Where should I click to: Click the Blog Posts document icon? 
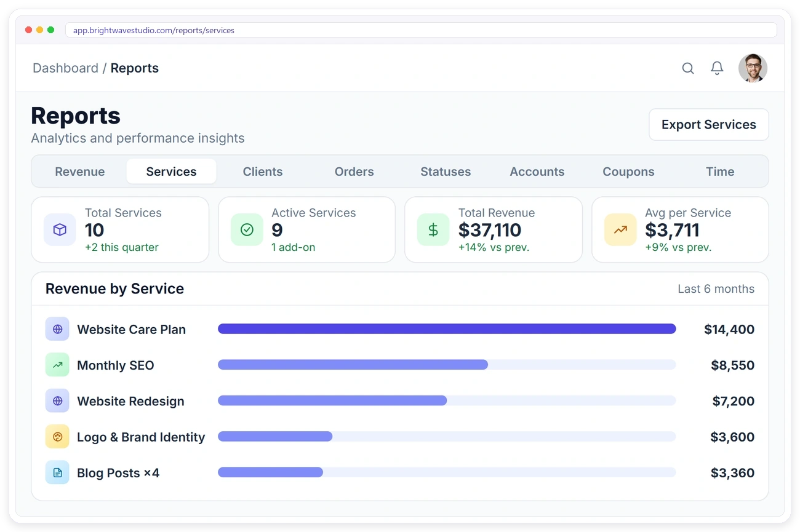tap(57, 472)
